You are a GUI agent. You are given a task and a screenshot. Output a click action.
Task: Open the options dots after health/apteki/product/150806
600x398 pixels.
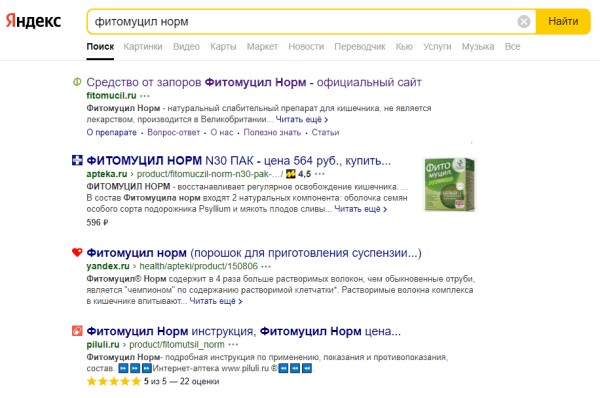click(266, 266)
